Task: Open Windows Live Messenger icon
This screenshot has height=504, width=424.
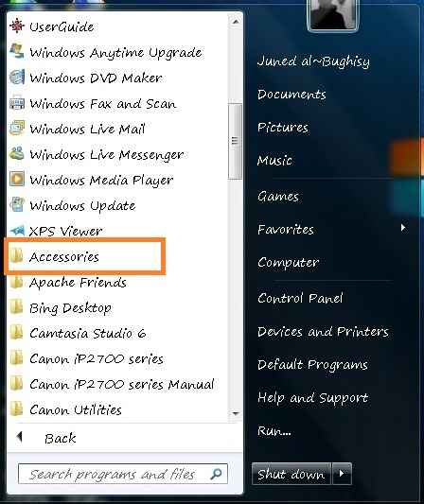Action: (x=17, y=153)
